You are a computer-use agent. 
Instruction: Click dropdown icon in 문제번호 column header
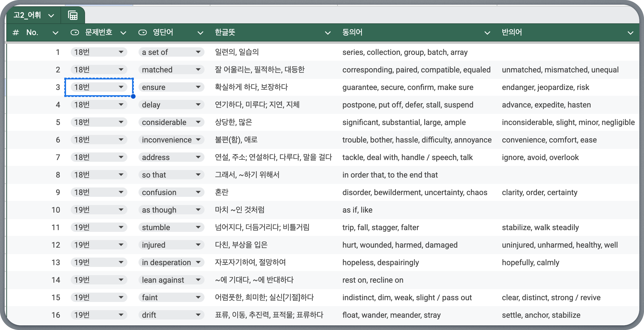pyautogui.click(x=75, y=32)
